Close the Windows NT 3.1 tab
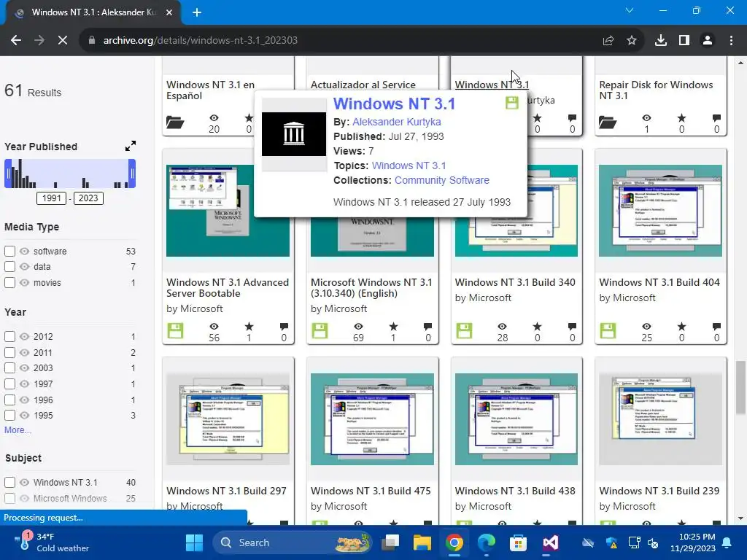747x560 pixels. tap(169, 12)
